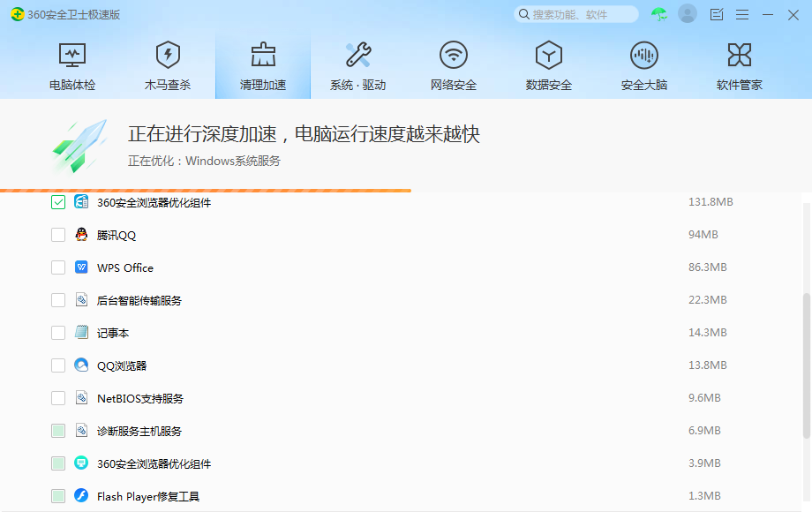Click the 腾讯QQ row label
Screen dimensions: 812x512
pos(117,236)
